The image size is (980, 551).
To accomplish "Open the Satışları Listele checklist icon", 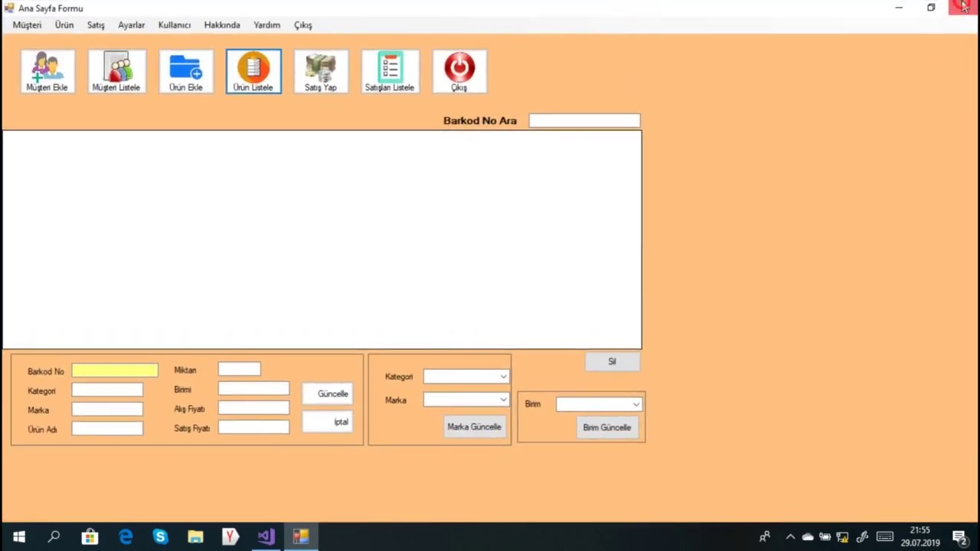I will coord(390,71).
